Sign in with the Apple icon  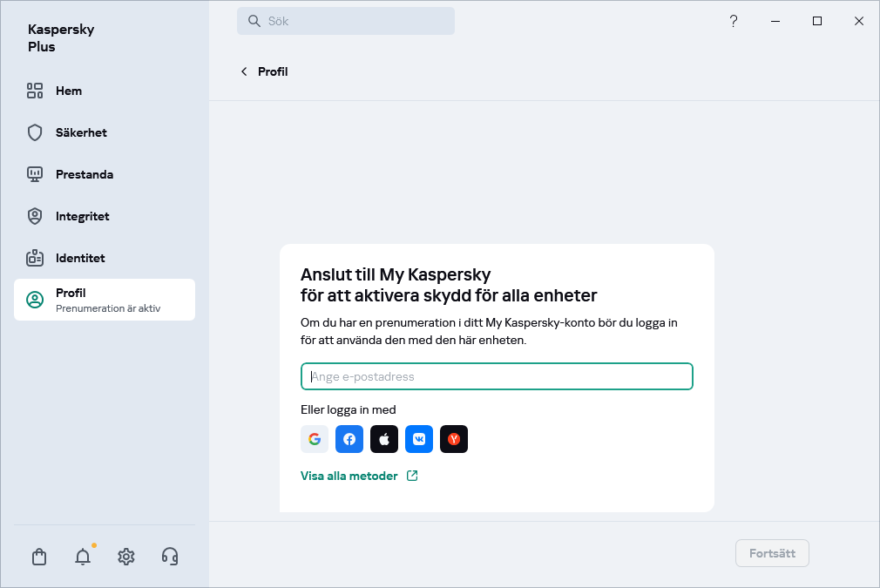click(384, 439)
